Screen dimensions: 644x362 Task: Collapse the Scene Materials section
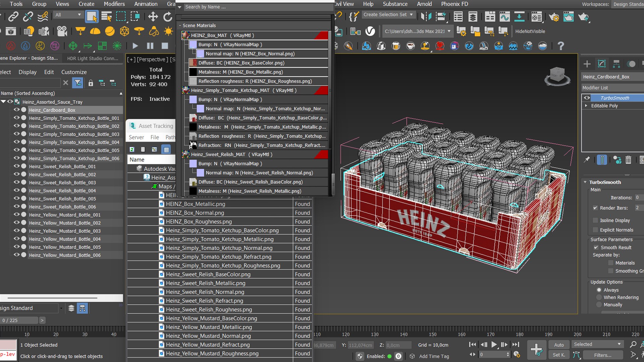[180, 25]
